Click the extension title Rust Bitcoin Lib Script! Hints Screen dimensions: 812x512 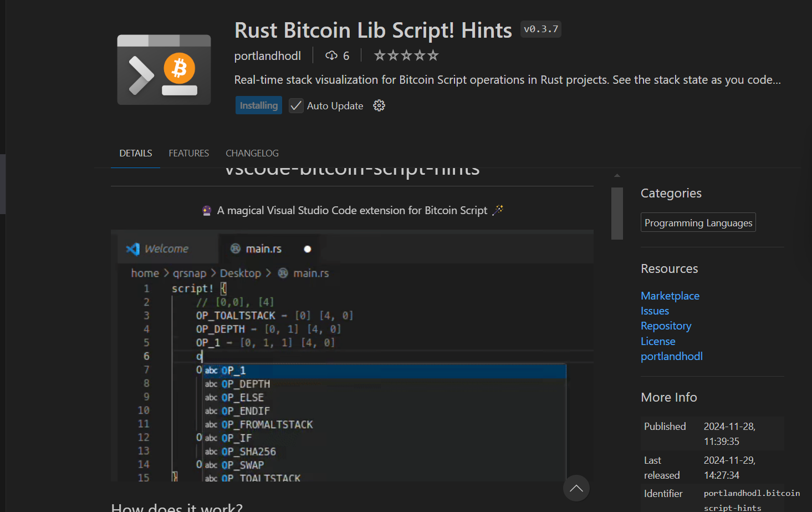click(373, 31)
